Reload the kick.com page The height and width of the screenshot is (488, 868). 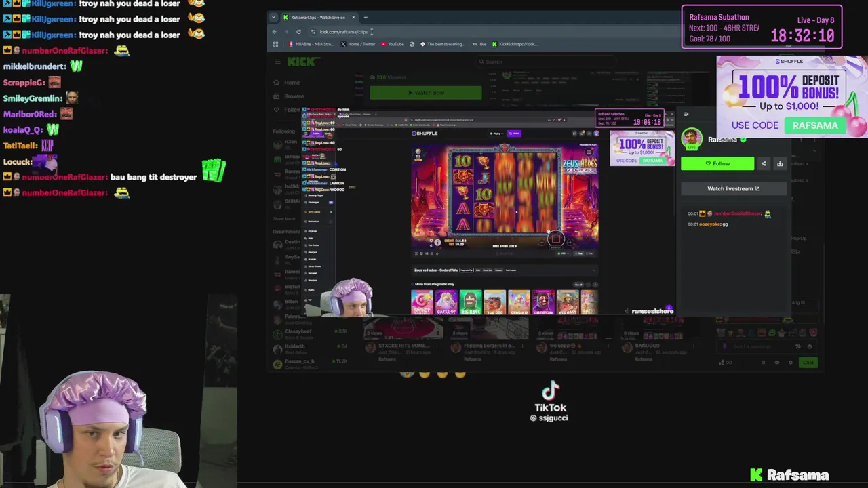(298, 32)
